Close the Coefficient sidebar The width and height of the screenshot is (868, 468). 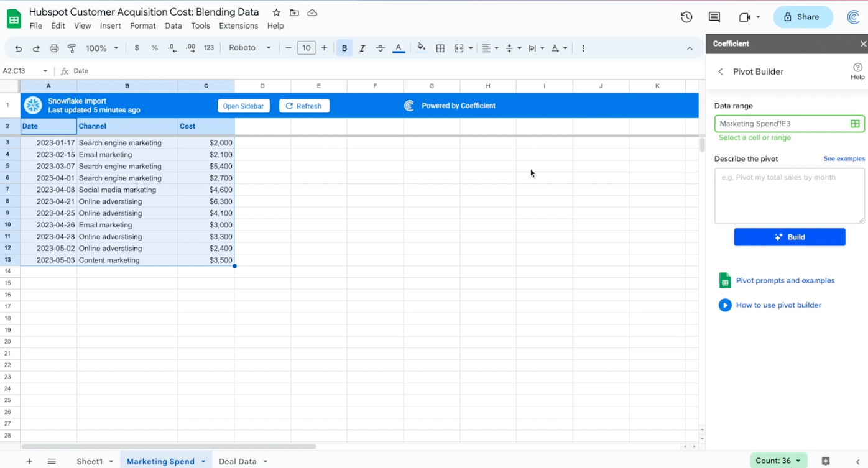coord(862,44)
